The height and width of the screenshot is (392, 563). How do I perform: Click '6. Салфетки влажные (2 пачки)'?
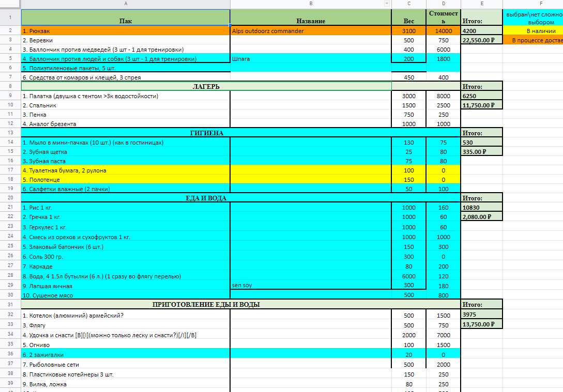pyautogui.click(x=126, y=189)
